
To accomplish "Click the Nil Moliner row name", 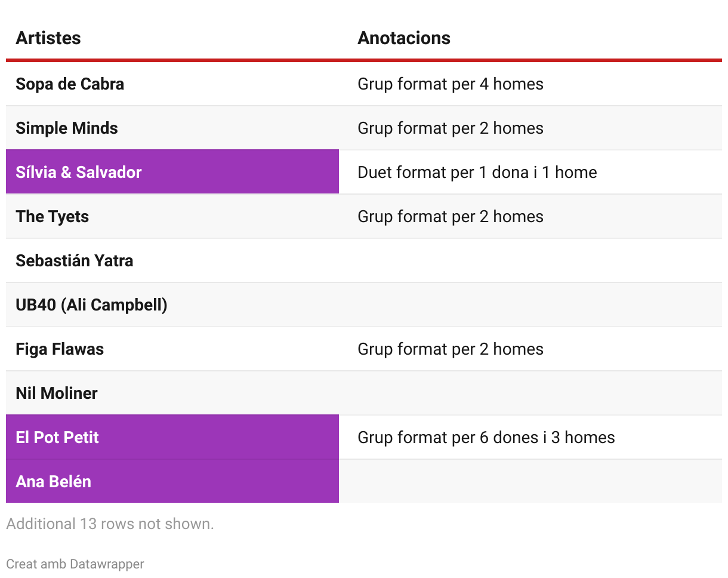I will click(57, 393).
